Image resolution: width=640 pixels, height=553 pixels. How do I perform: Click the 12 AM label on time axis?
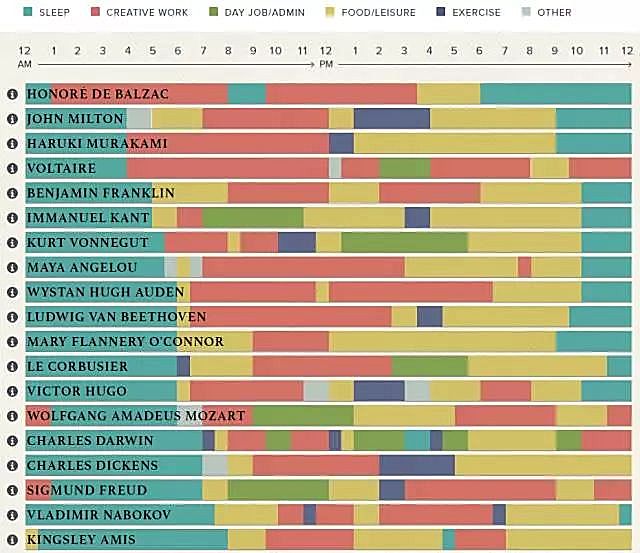[x=24, y=57]
